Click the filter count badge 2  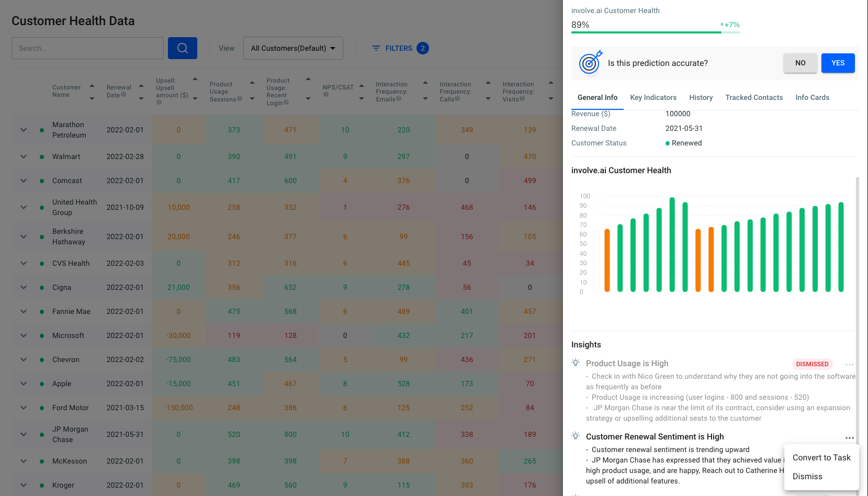click(423, 48)
